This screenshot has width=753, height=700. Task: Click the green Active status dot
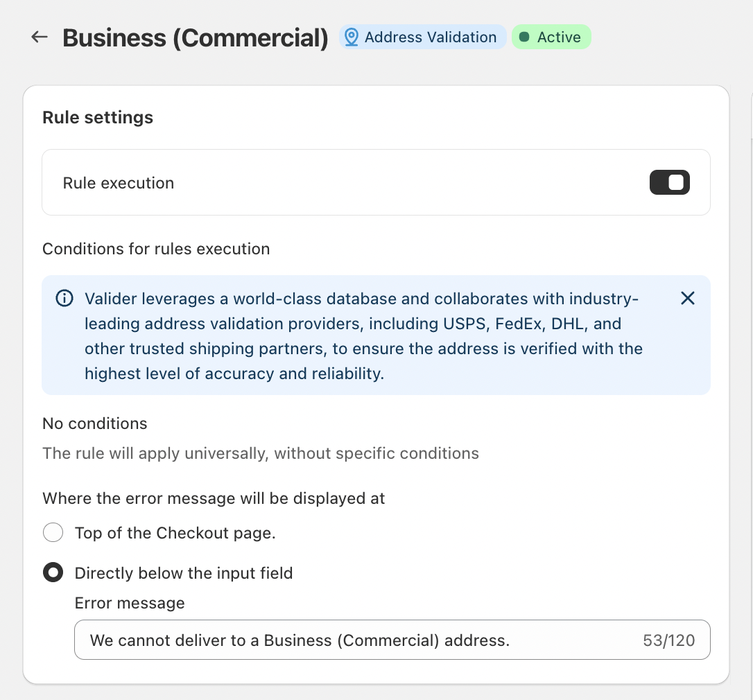click(524, 37)
